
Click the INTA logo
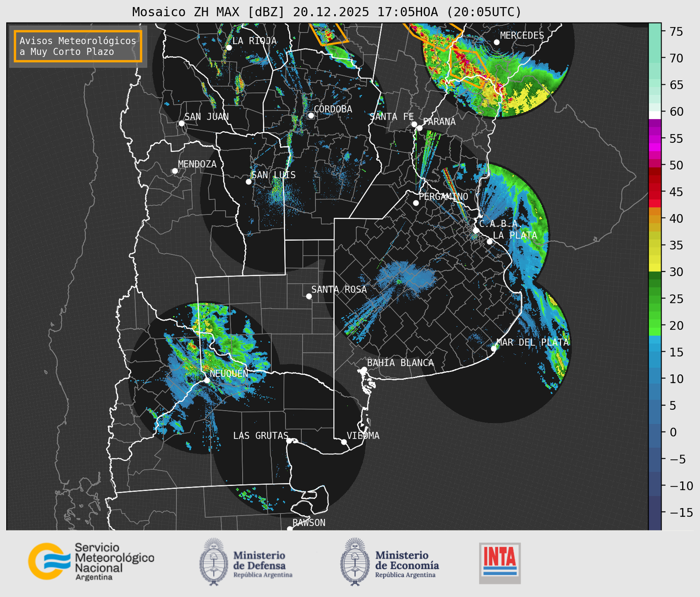coord(500,563)
